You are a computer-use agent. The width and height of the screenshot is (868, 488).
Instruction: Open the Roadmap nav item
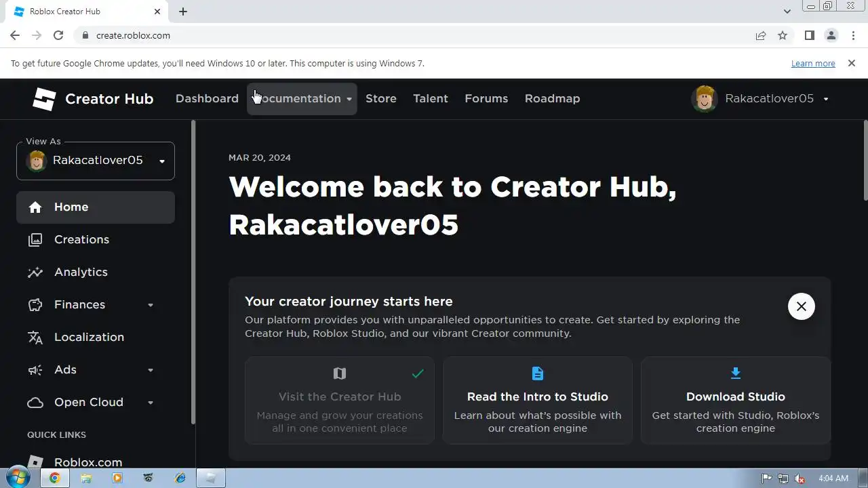(x=552, y=99)
